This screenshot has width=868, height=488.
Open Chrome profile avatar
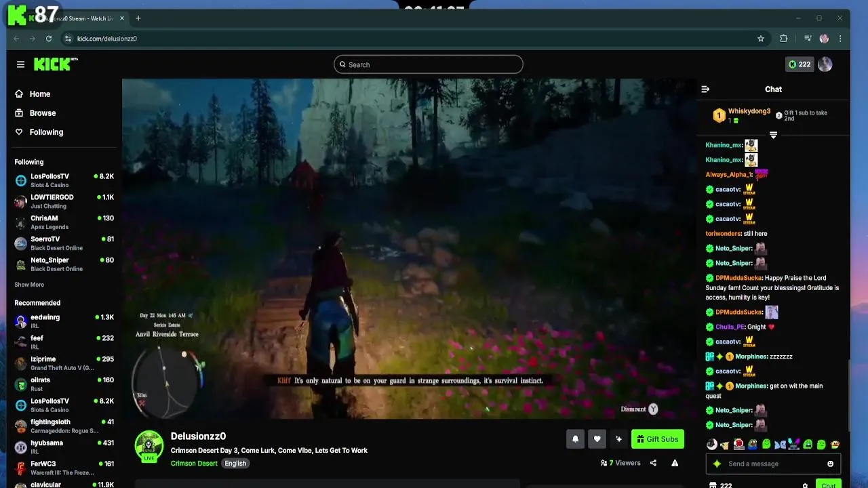824,39
